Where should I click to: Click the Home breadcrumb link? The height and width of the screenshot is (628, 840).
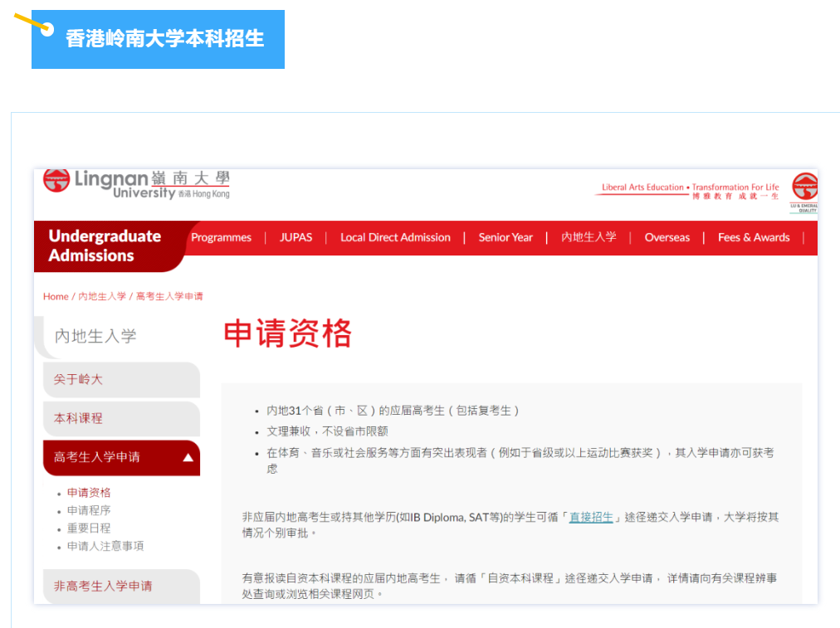click(56, 296)
